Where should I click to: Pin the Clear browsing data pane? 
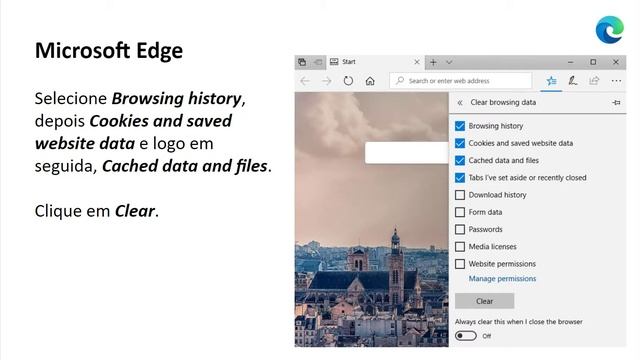click(616, 102)
